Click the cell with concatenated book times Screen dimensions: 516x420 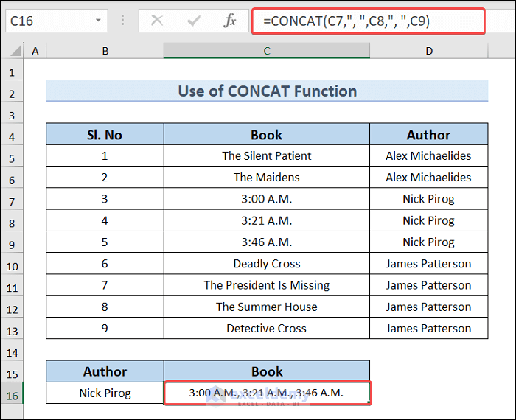[267, 393]
